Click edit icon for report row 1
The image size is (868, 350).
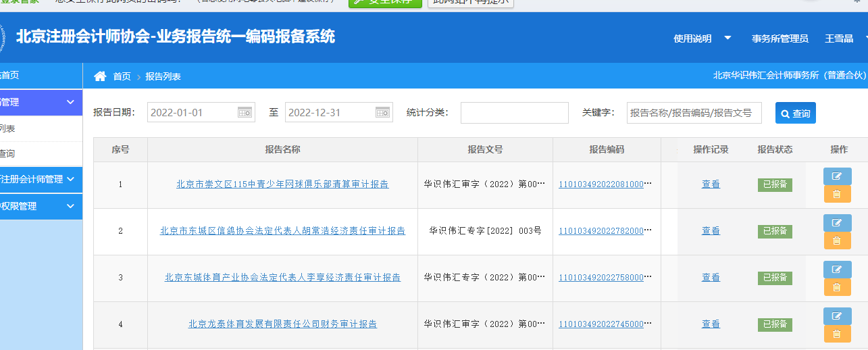[837, 176]
